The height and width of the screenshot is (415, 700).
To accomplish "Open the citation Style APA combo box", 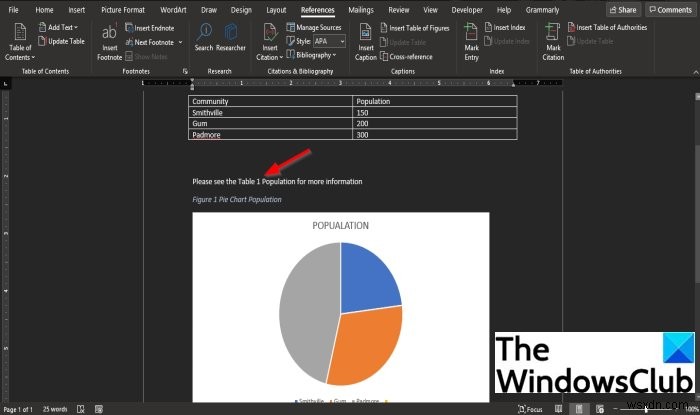I will point(329,42).
